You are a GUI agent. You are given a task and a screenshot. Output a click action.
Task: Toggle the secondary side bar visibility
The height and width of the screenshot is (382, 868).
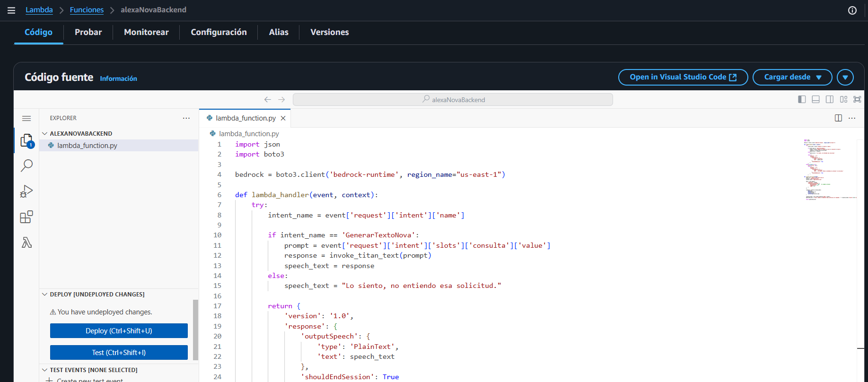tap(829, 99)
